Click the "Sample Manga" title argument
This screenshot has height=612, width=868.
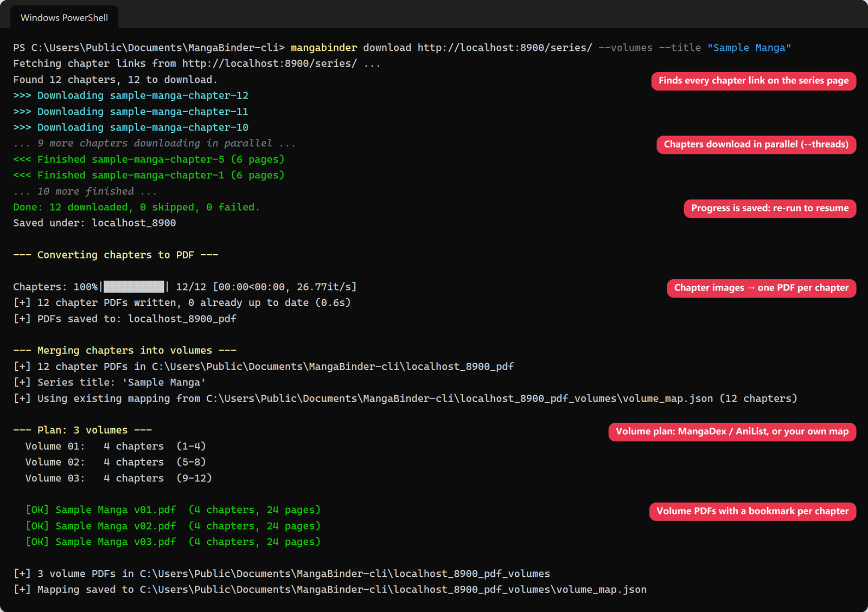(x=749, y=48)
